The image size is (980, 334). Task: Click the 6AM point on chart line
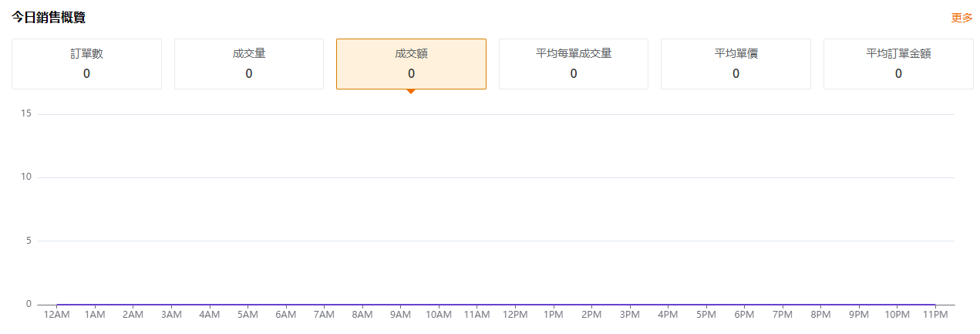coord(285,305)
